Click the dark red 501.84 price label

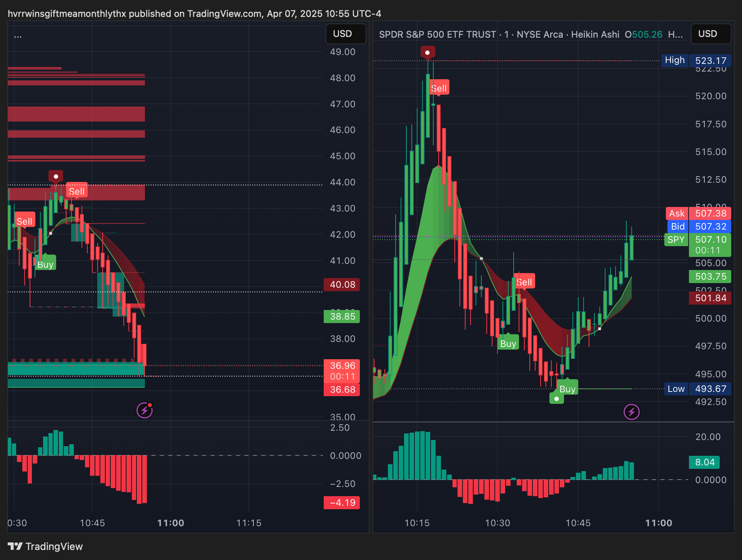coord(710,298)
